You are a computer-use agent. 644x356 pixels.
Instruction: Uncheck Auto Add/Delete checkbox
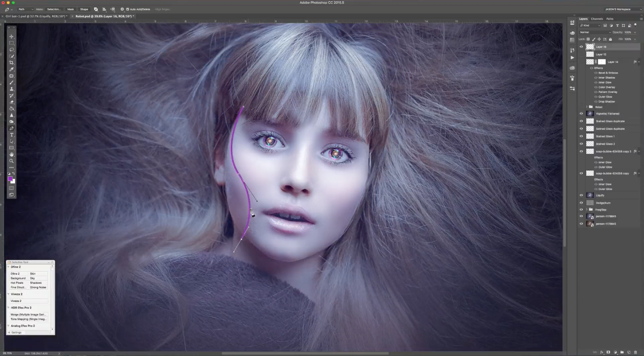point(128,9)
